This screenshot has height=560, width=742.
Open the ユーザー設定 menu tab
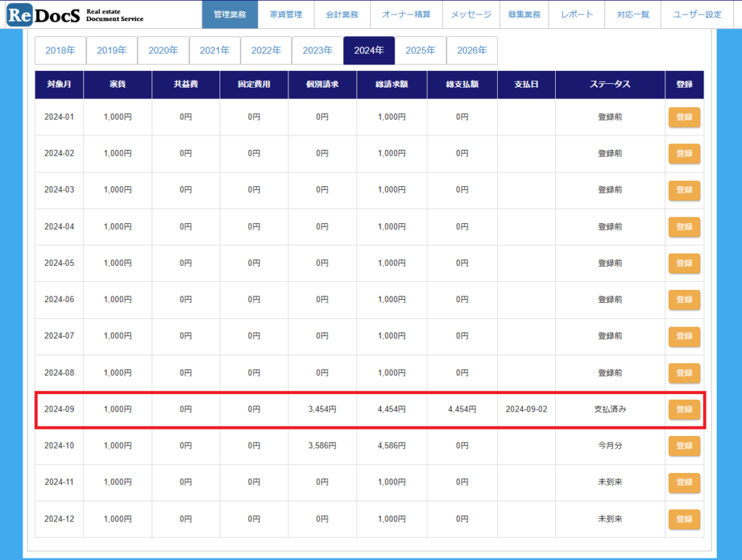(x=698, y=14)
